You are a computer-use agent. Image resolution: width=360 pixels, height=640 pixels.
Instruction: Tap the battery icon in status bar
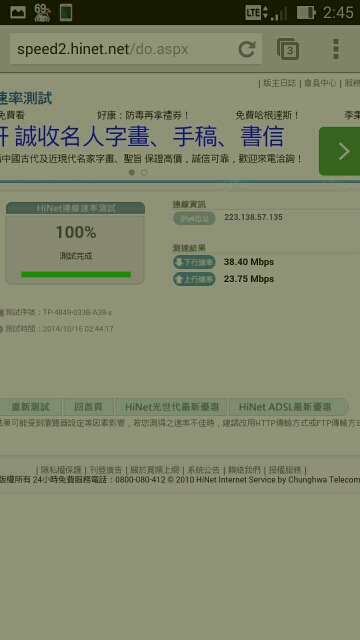tap(306, 13)
